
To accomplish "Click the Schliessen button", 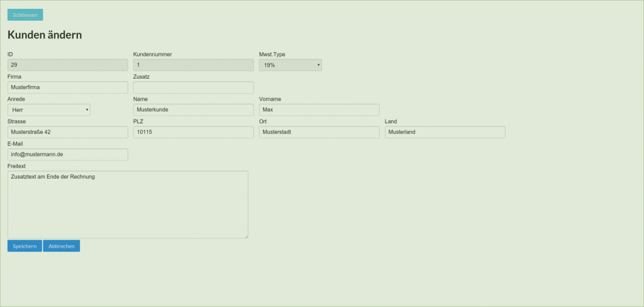I will [x=25, y=14].
